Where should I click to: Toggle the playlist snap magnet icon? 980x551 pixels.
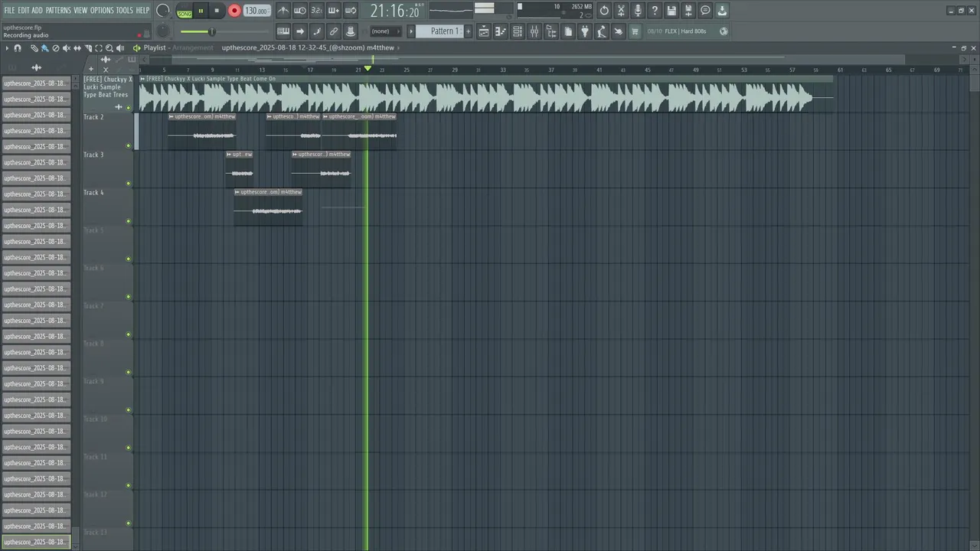(18, 48)
